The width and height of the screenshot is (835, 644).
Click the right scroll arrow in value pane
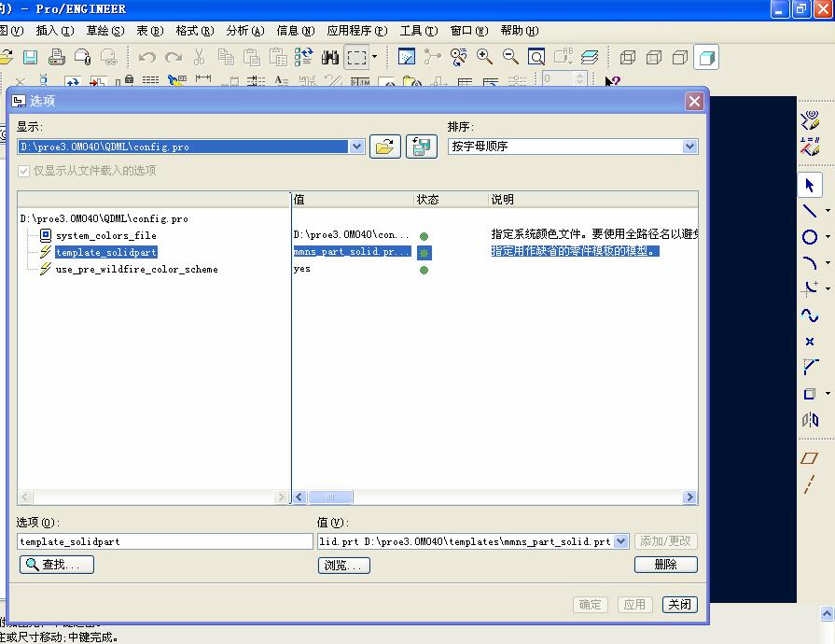click(x=690, y=497)
